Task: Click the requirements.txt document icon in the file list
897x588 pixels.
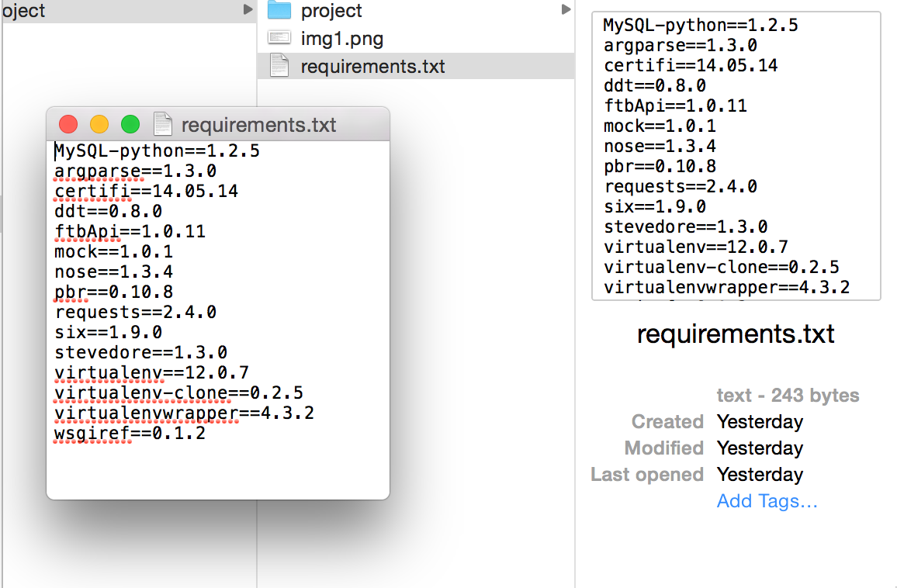Action: pos(277,66)
